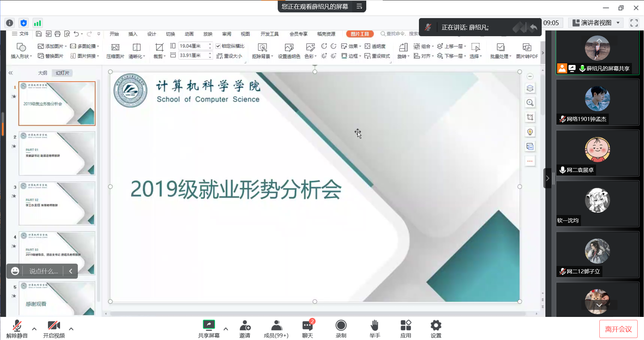Click the transparency (透明度) control
644x340 pixels.
coord(375,46)
